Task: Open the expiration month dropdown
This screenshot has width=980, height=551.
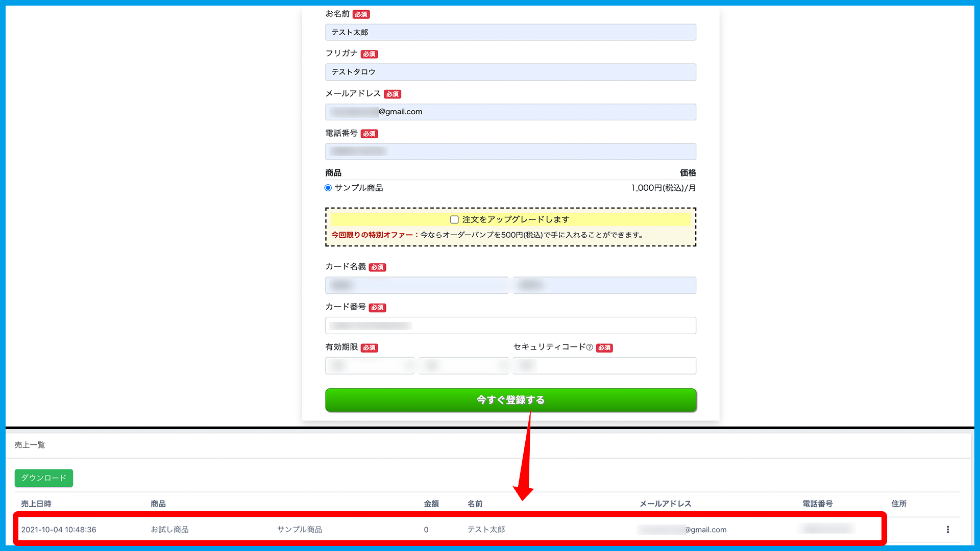Action: pyautogui.click(x=370, y=365)
